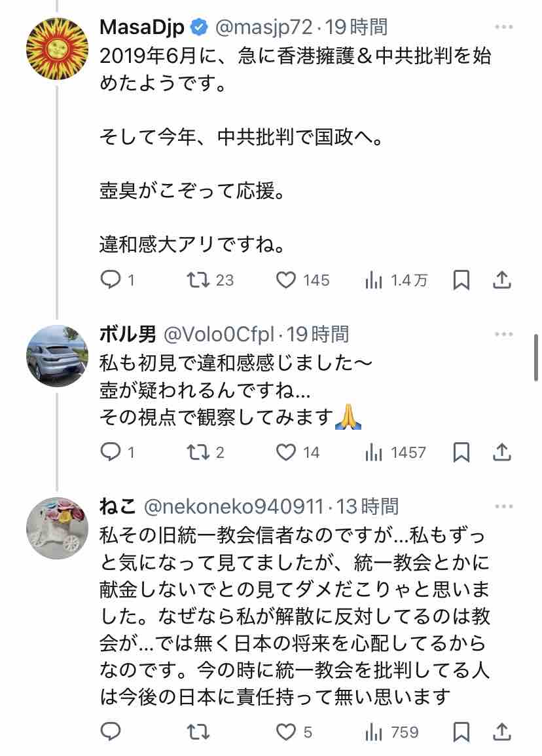Like ボル男's tweet with 14 likes
Screen dimensions: 542x756
pyautogui.click(x=286, y=452)
